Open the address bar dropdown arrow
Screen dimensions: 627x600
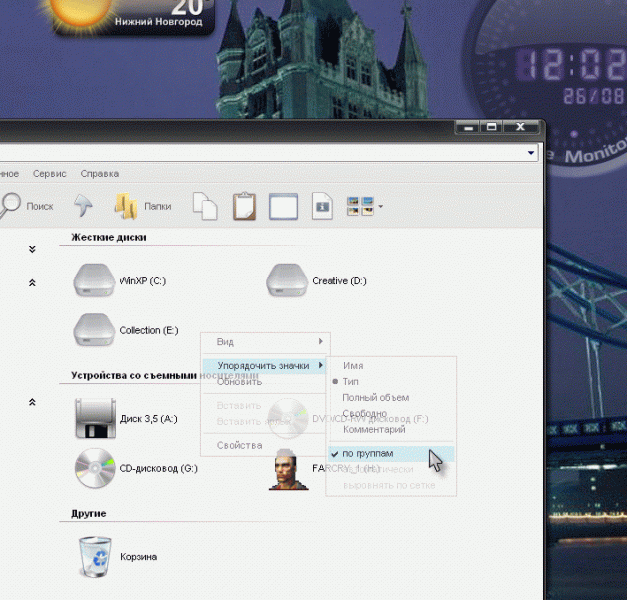[531, 153]
